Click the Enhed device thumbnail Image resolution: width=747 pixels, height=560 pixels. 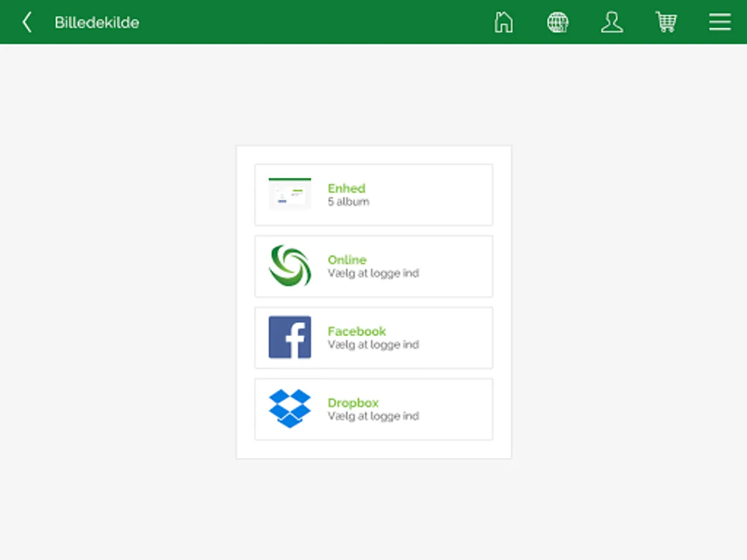coord(290,194)
